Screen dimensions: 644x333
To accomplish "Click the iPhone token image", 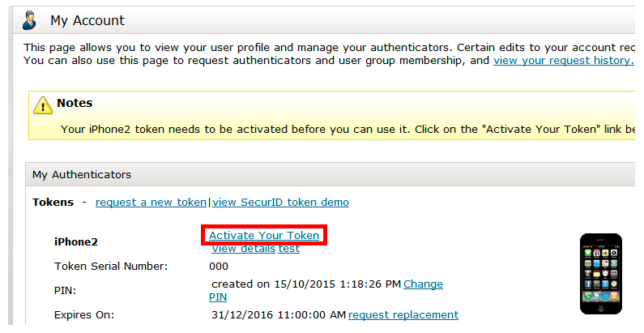I will (x=601, y=274).
